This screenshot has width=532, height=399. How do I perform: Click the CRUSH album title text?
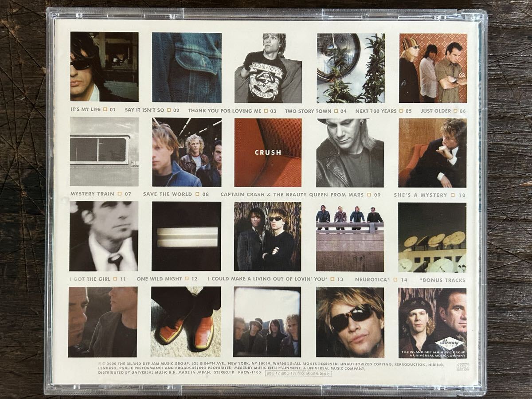[268, 153]
